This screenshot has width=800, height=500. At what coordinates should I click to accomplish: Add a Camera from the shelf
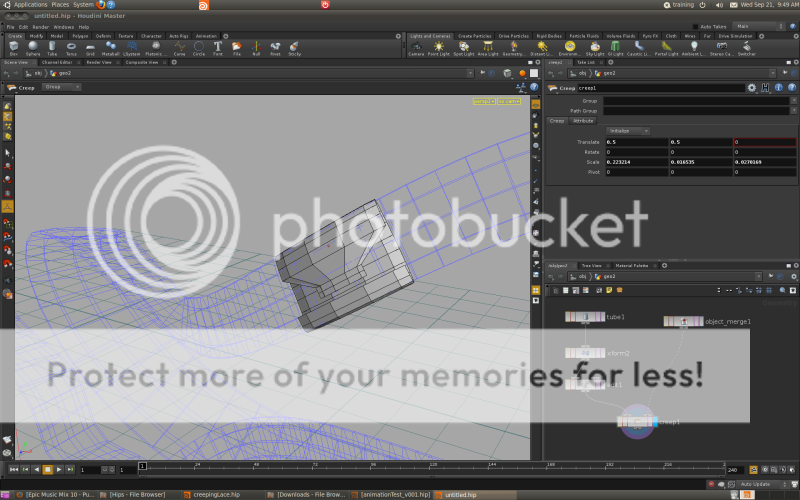[416, 48]
